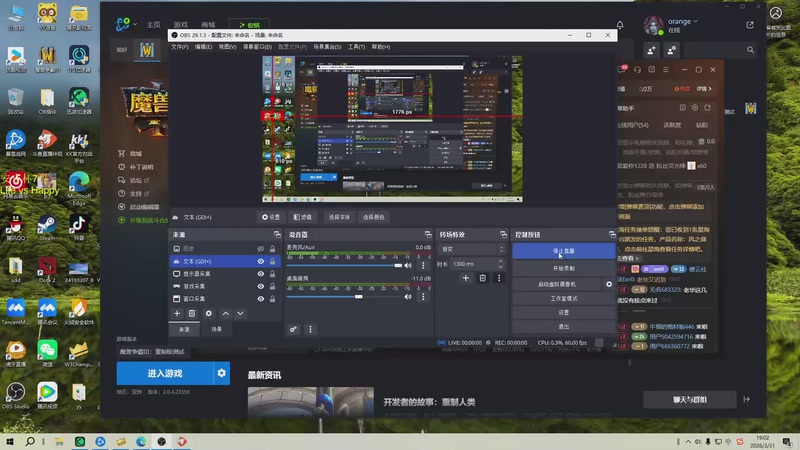Expand the Battle.net logo dropdown menu
Screen dimensions: 800x450
tap(135, 24)
